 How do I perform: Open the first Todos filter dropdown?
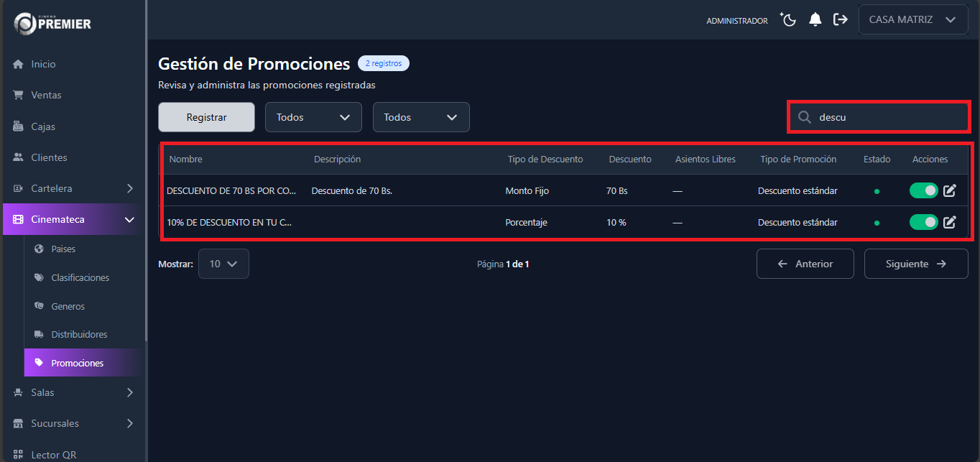click(x=313, y=117)
